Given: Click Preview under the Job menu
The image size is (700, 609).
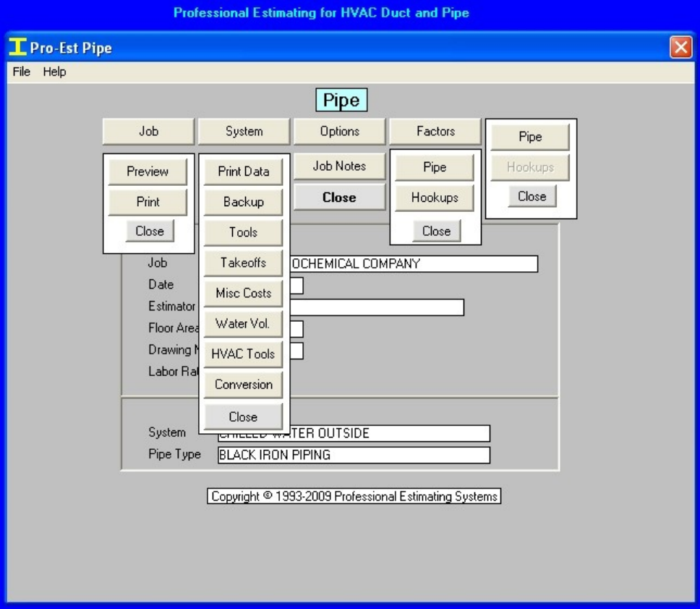Looking at the screenshot, I should pos(147,171).
